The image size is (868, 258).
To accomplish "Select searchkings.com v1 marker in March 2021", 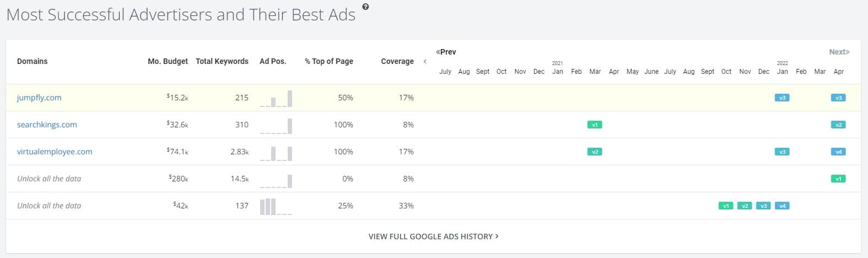I will (595, 125).
